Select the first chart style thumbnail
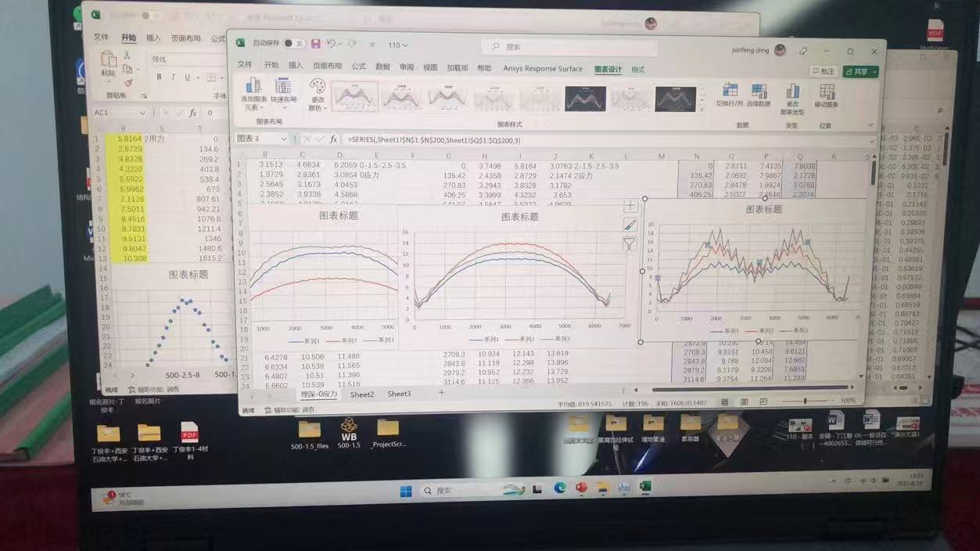Viewport: 980px width, 551px height. click(354, 97)
